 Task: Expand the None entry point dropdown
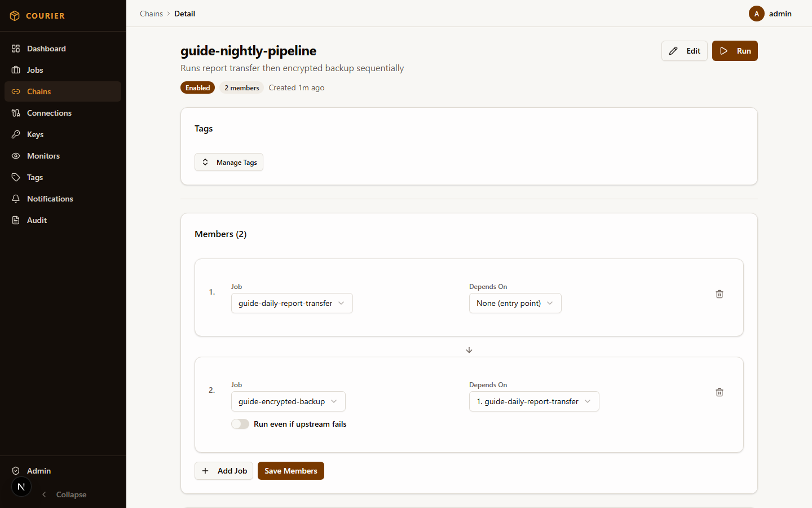pos(515,303)
